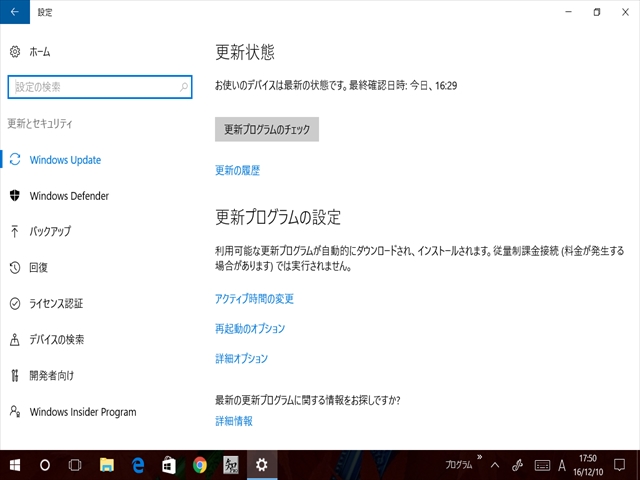Expand the taskbar toolbar overflow chevron
The width and height of the screenshot is (640, 480).
coord(478,458)
